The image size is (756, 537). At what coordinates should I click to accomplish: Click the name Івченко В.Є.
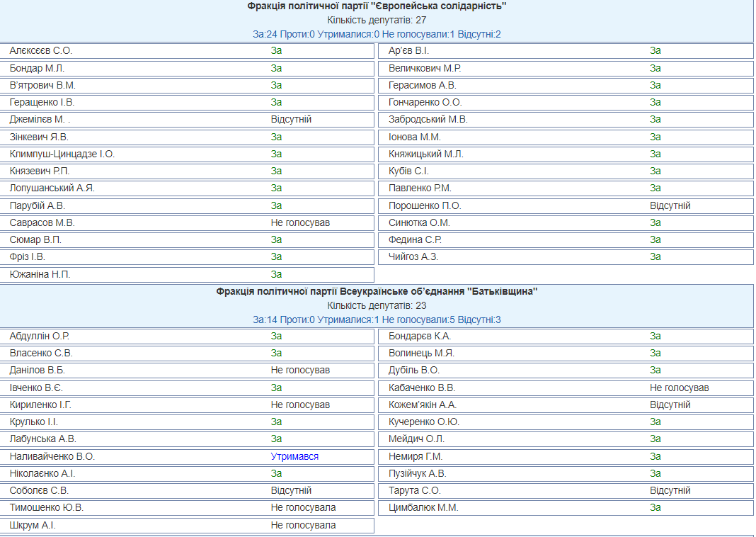point(36,388)
